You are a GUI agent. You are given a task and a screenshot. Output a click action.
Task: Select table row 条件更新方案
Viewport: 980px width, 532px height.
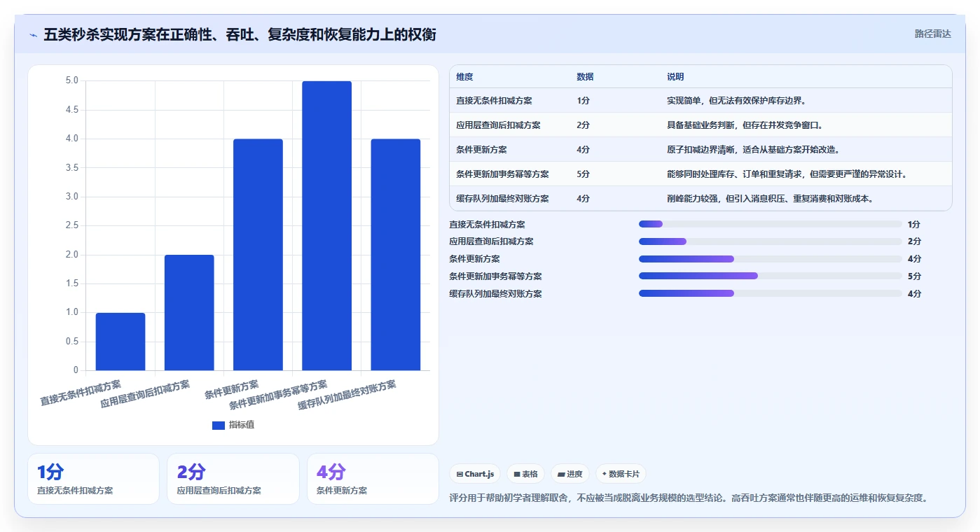701,150
